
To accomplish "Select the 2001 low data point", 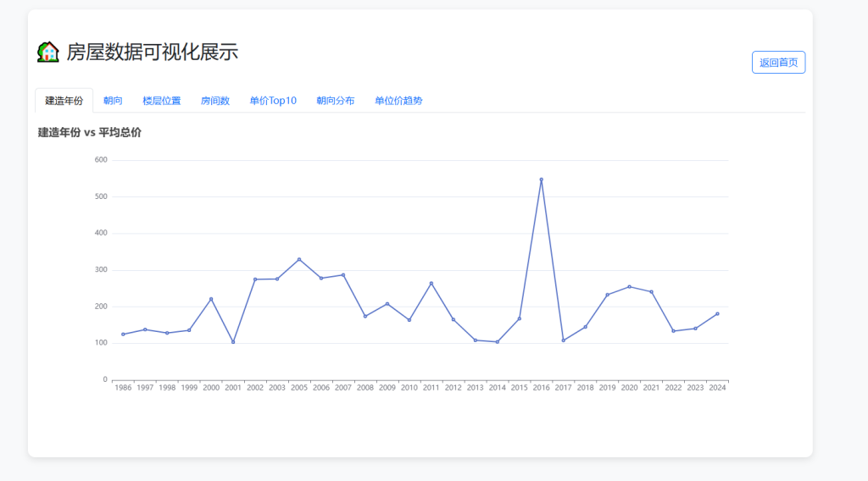I will point(233,342).
